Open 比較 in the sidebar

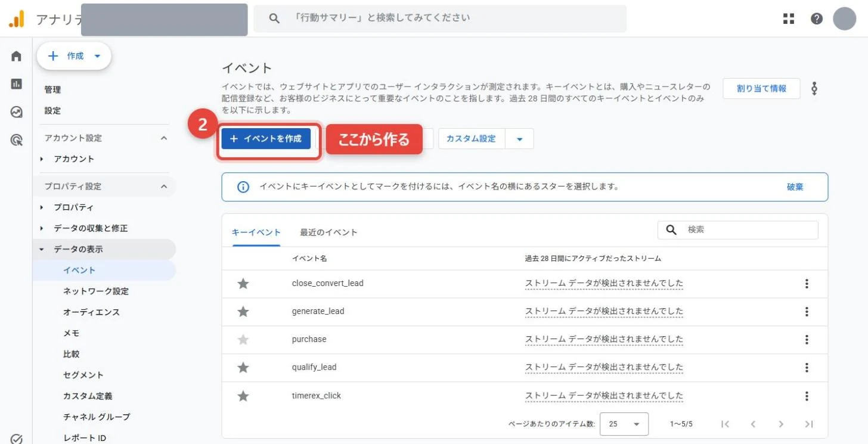pyautogui.click(x=71, y=354)
